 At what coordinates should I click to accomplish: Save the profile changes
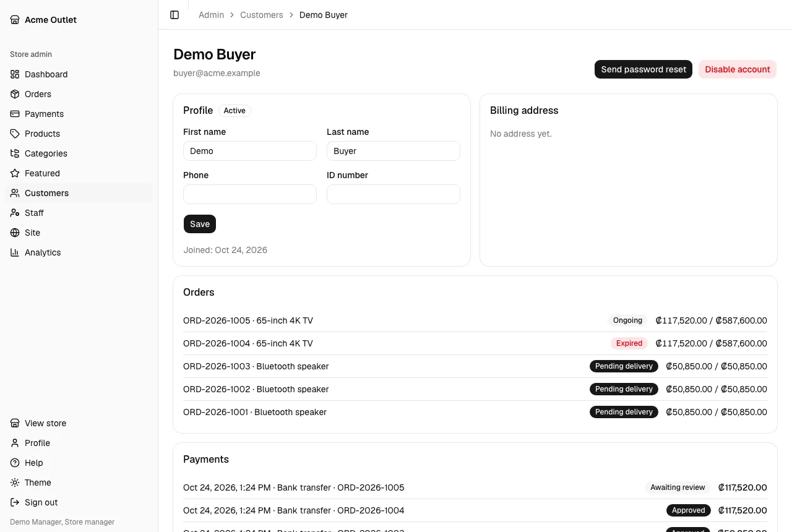click(x=200, y=224)
